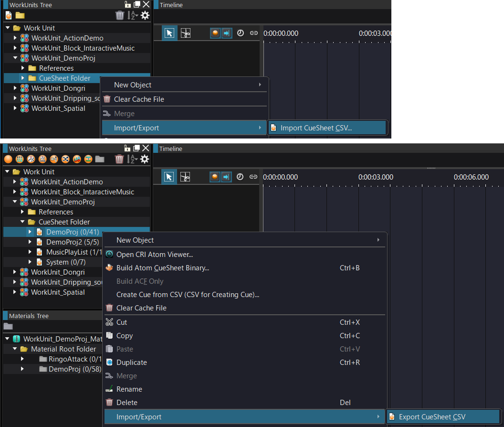Select the arrow pointer tool in lower Timeline

[x=169, y=177]
